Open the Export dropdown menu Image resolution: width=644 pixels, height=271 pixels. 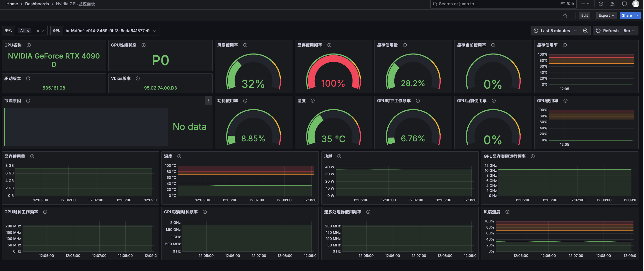(x=606, y=15)
